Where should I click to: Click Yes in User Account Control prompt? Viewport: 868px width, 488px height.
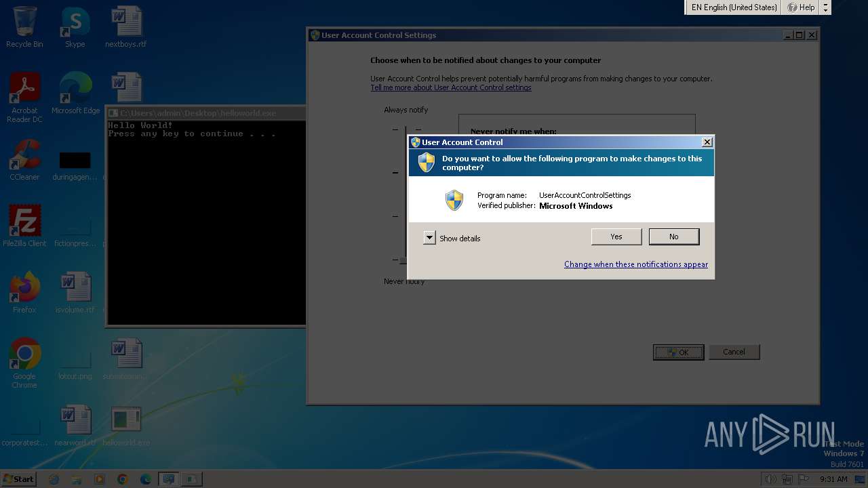click(x=616, y=237)
